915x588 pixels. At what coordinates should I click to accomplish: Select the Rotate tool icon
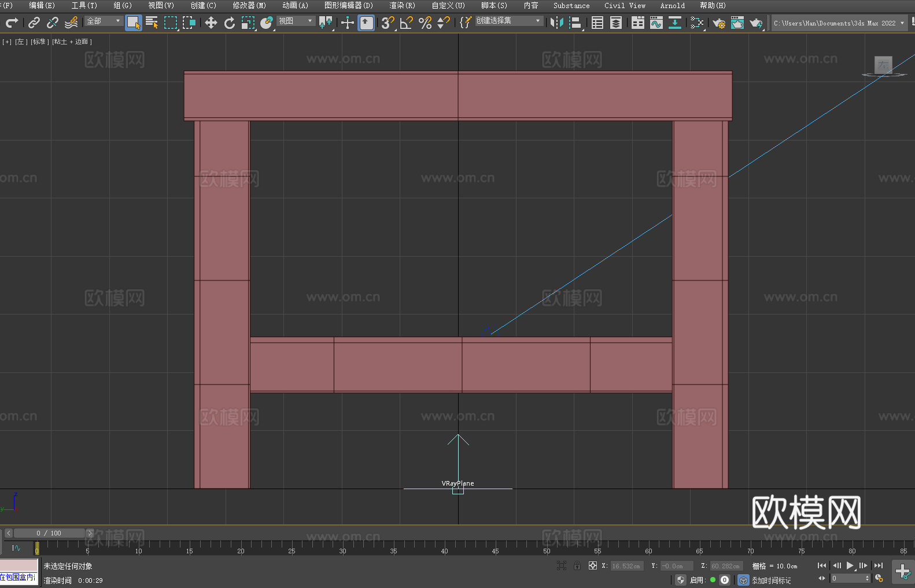(230, 23)
